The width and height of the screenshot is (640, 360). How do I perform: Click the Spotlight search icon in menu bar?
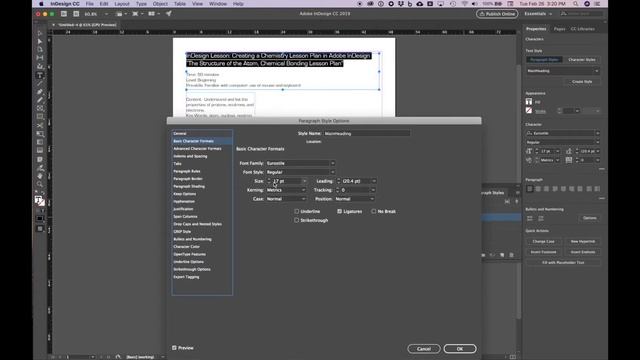pos(576,4)
